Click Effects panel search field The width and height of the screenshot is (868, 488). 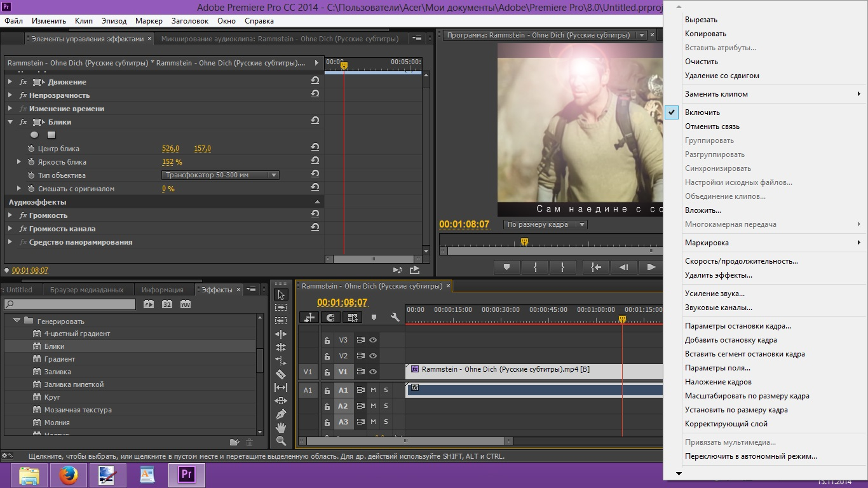[70, 305]
